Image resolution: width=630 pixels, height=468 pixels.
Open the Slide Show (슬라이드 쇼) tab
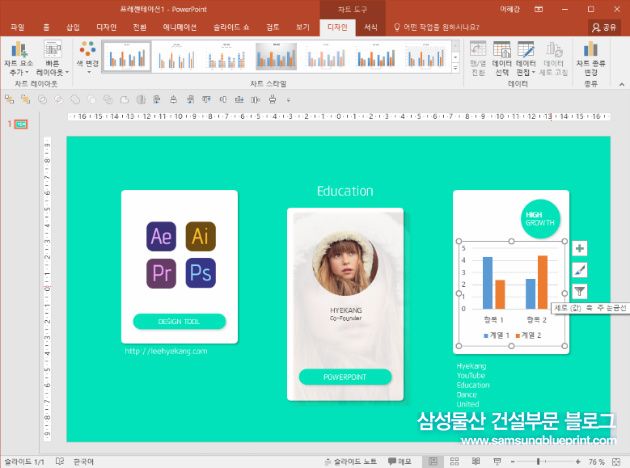coord(231,27)
